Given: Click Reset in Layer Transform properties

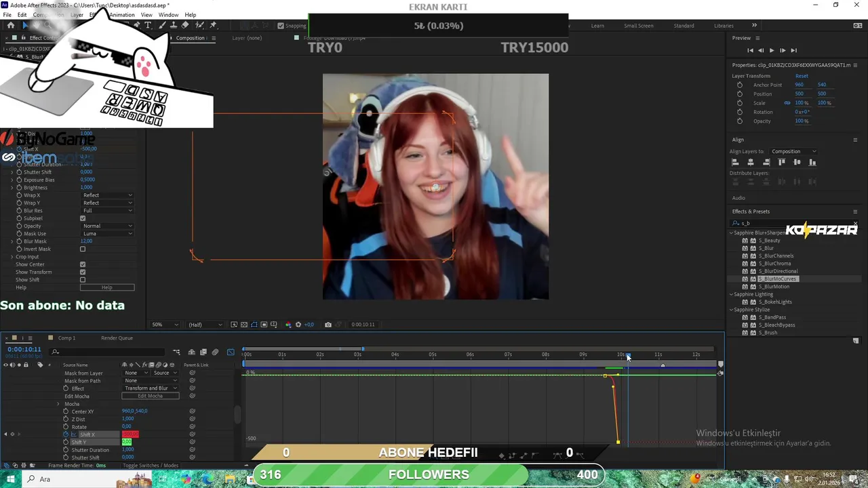Looking at the screenshot, I should pyautogui.click(x=802, y=76).
